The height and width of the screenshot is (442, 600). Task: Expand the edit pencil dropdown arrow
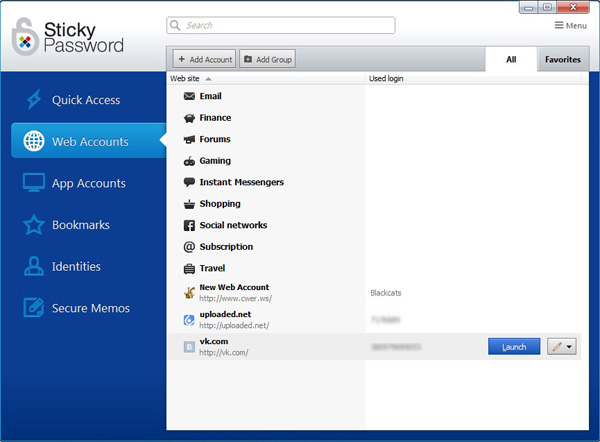point(569,347)
